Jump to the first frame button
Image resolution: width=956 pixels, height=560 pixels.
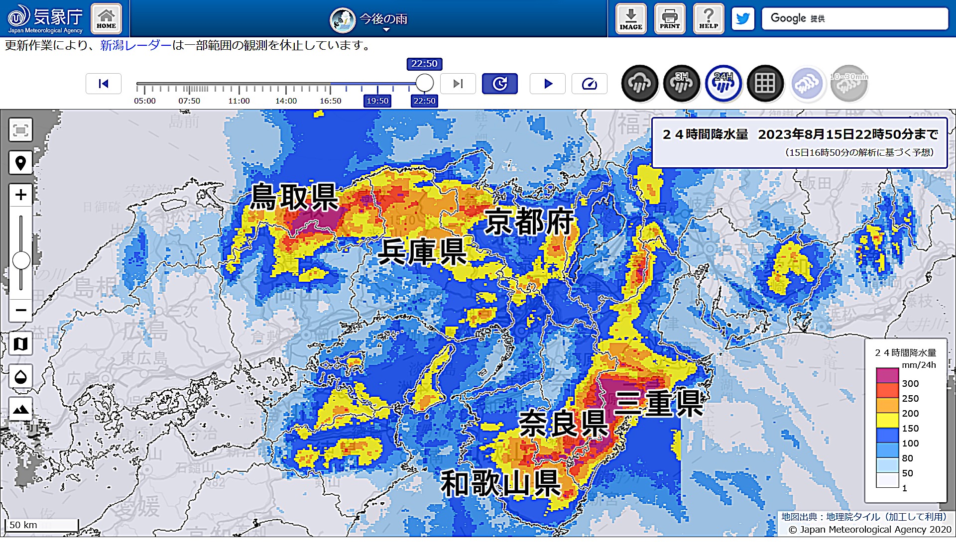pyautogui.click(x=104, y=84)
